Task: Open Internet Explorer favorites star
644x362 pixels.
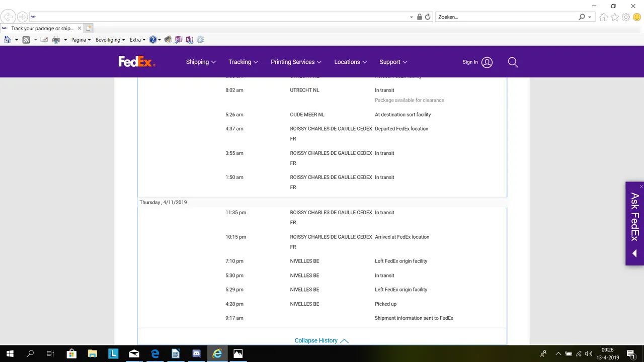Action: coord(615,17)
